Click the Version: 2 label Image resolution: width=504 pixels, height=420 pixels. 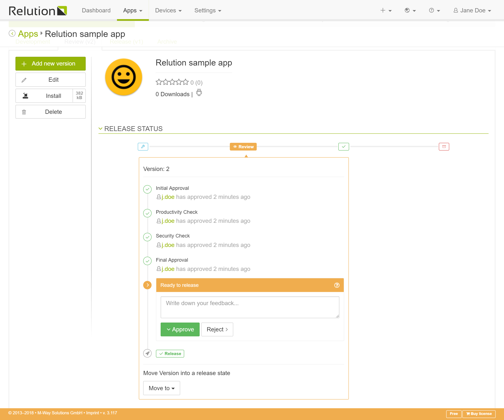pos(156,169)
